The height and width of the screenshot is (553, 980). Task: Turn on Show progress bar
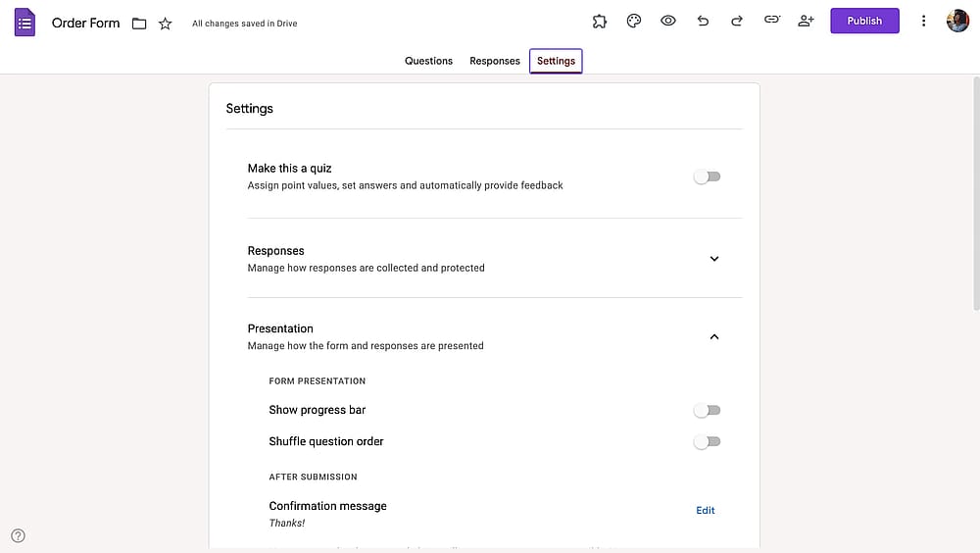click(707, 411)
